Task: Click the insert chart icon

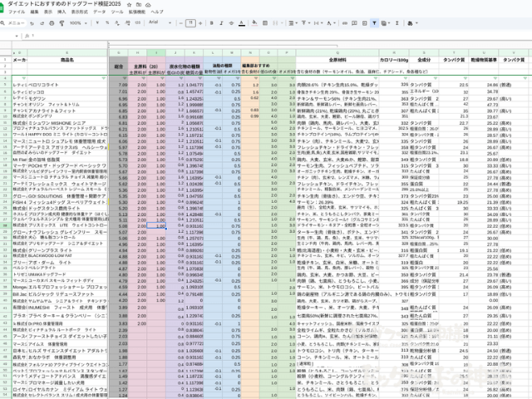Action: [364, 23]
